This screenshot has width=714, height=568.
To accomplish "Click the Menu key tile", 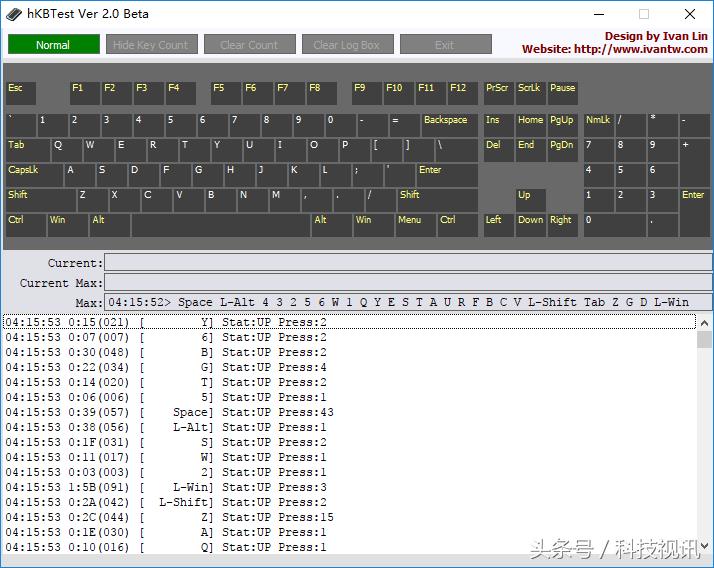I will click(415, 225).
